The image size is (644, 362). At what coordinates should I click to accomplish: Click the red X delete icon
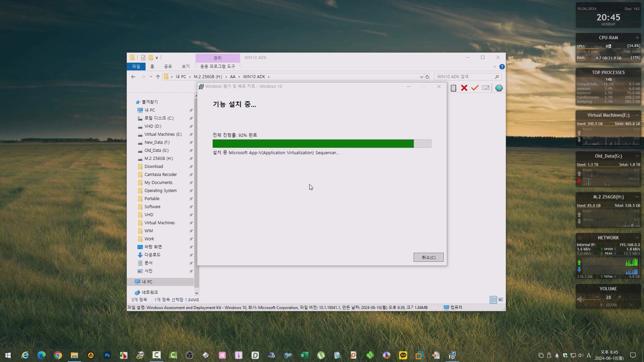pos(464,88)
